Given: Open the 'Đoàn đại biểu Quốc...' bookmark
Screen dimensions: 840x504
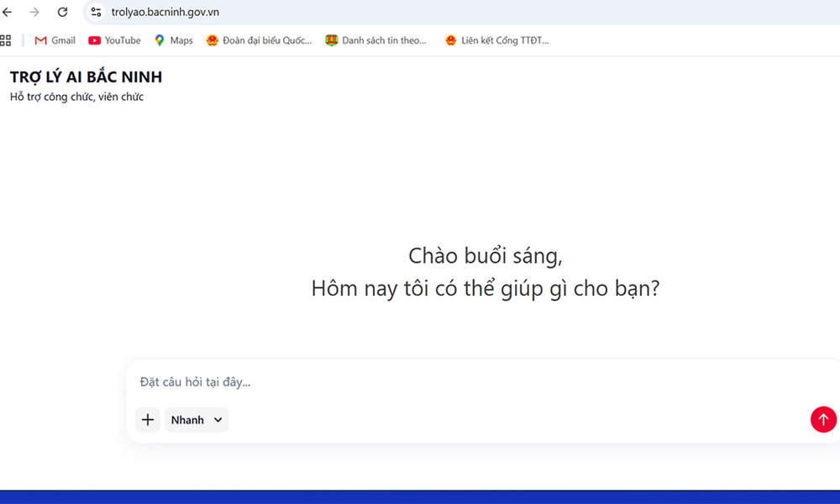Looking at the screenshot, I should coord(259,39).
